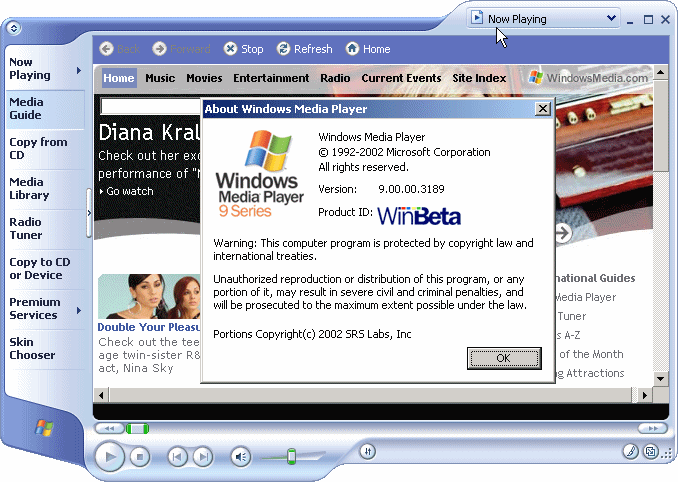
Task: Click the rewind button on seek bar
Action: click(x=109, y=428)
